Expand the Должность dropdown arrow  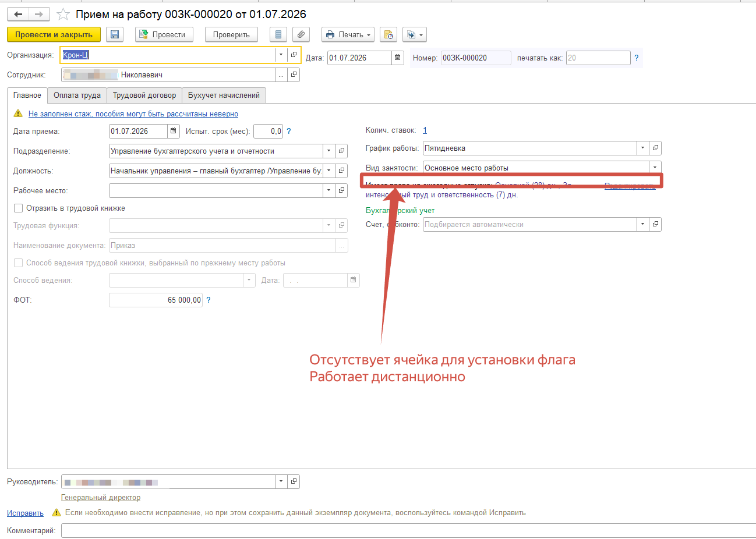tap(329, 171)
